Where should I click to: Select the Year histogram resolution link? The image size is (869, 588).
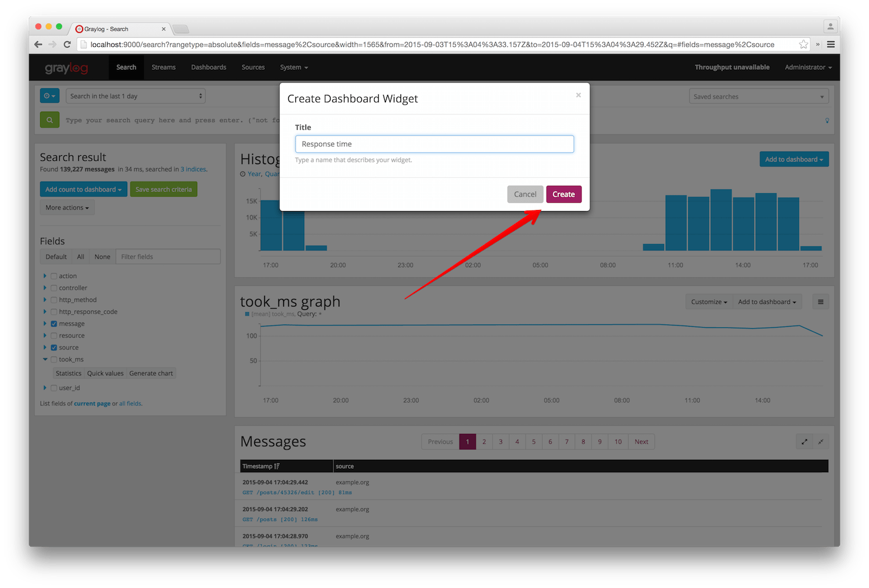coord(254,174)
